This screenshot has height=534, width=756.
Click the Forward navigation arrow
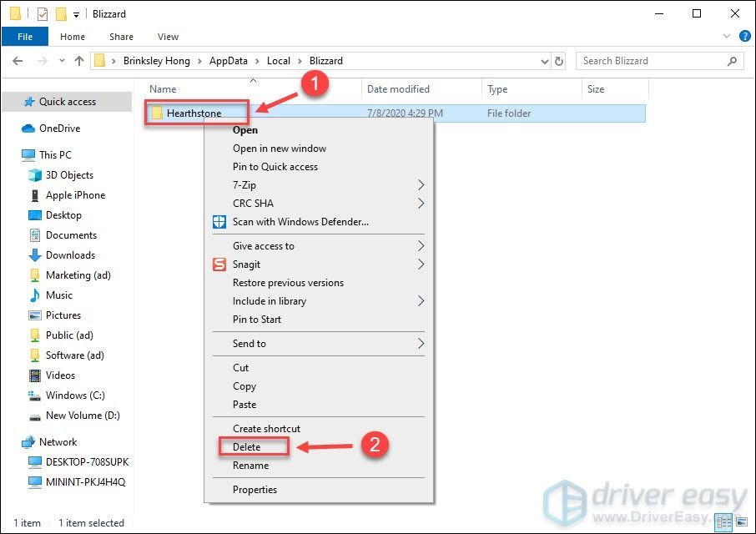[x=43, y=61]
